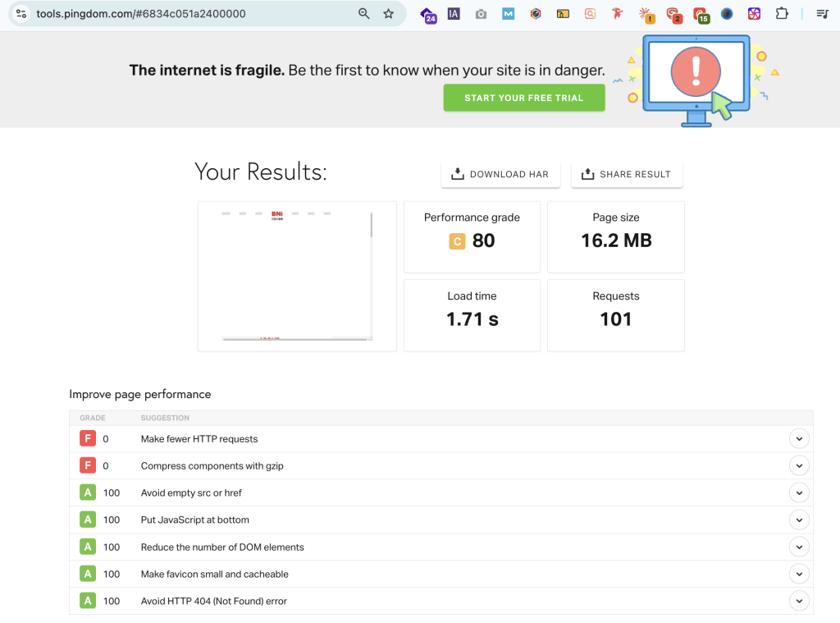Click the SUGGESTION column header
The image size is (840, 623).
point(165,418)
